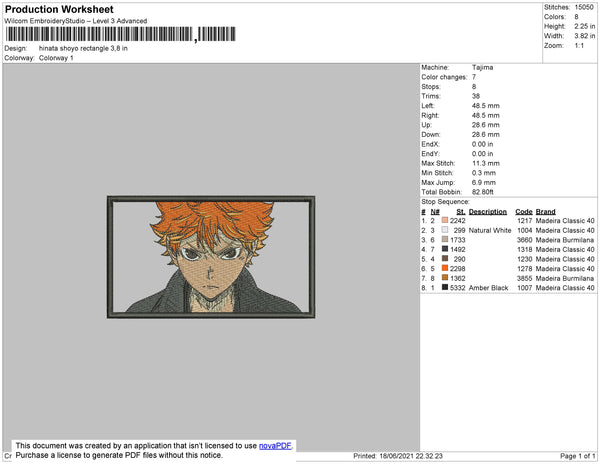Click the 'Description' column header

(x=488, y=212)
